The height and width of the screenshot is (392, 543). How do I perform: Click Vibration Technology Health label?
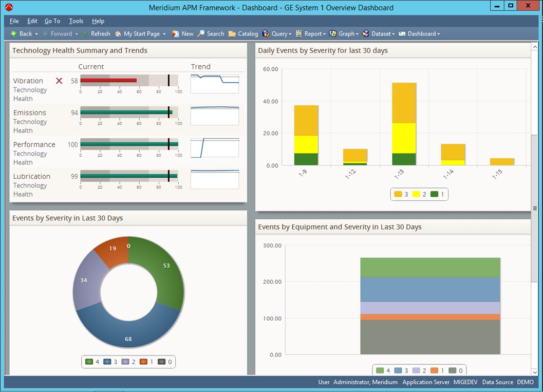click(x=30, y=90)
